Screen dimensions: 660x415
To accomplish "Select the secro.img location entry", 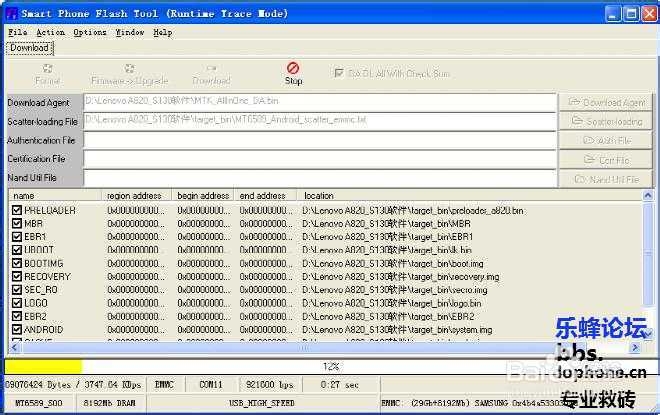I will (x=394, y=290).
